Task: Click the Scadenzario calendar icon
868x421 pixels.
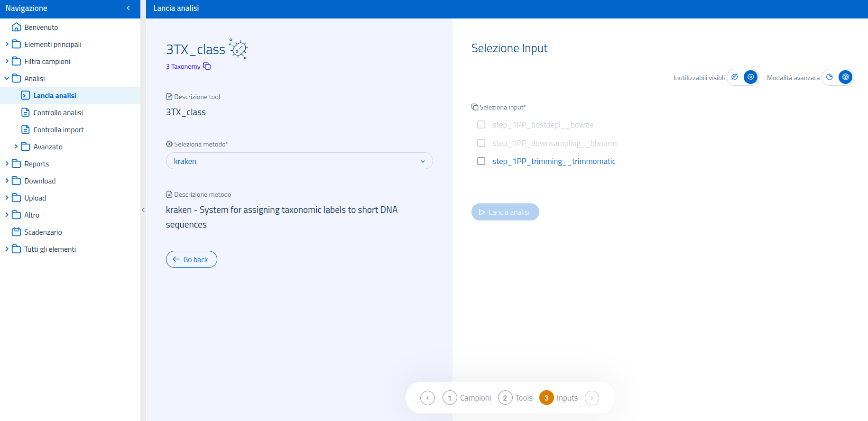Action: [16, 232]
